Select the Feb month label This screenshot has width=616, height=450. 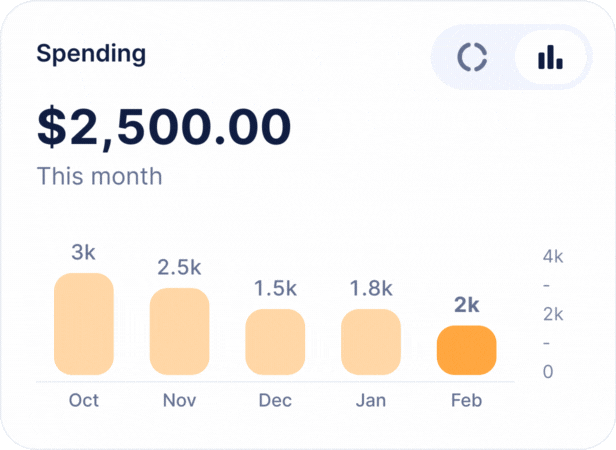467,401
